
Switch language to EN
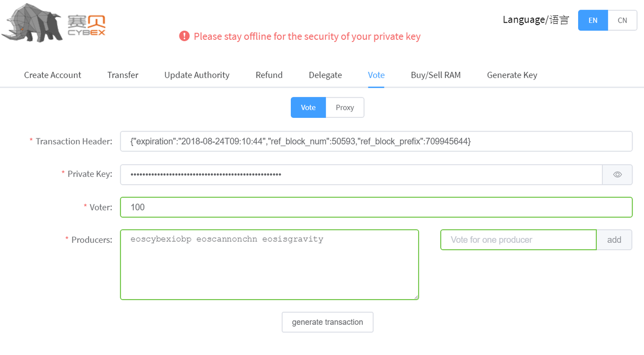point(593,21)
